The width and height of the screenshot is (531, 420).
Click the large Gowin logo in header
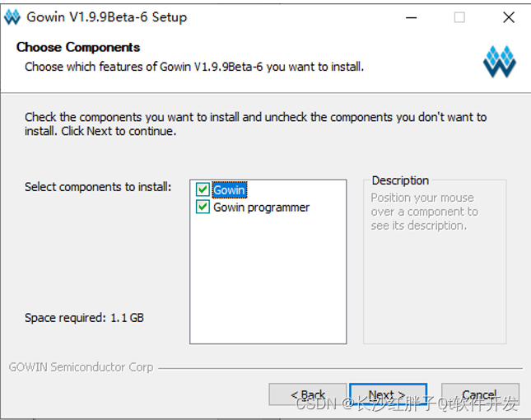pyautogui.click(x=499, y=62)
